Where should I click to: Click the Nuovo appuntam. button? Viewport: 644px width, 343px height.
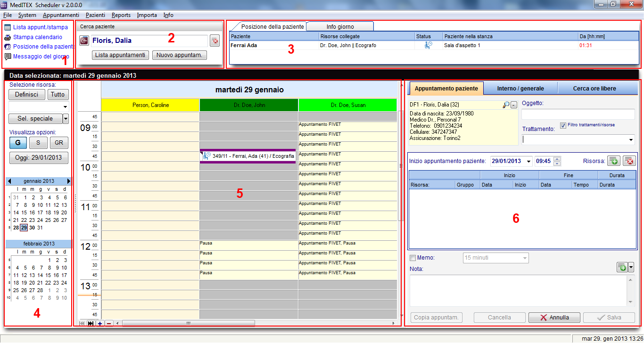[x=180, y=55]
